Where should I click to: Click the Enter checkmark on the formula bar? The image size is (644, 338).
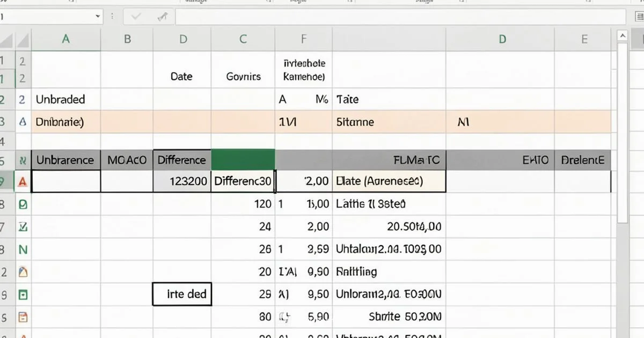136,17
